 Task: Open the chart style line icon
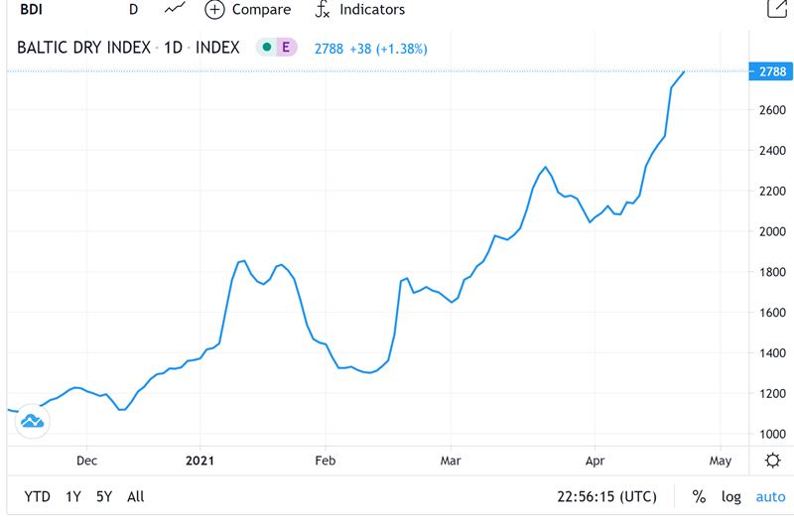175,9
